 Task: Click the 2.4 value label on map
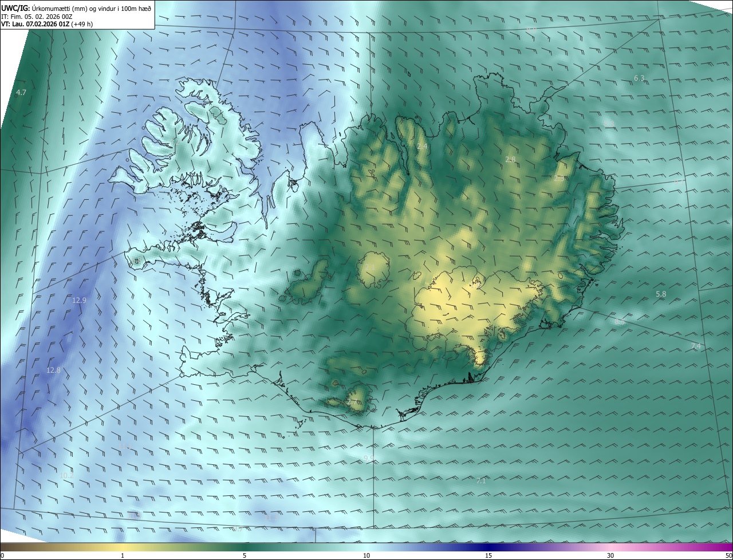point(422,147)
